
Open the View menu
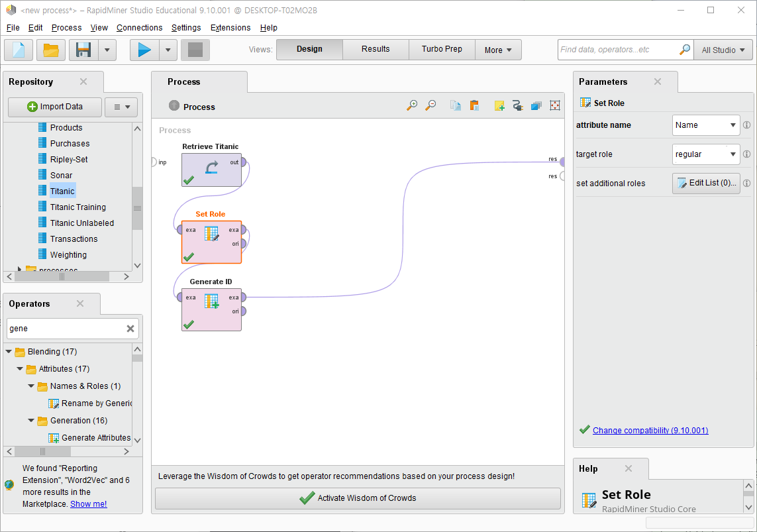99,28
